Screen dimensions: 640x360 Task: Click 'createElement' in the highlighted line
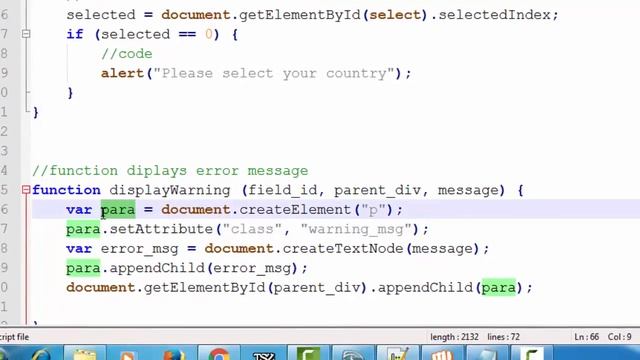point(295,210)
